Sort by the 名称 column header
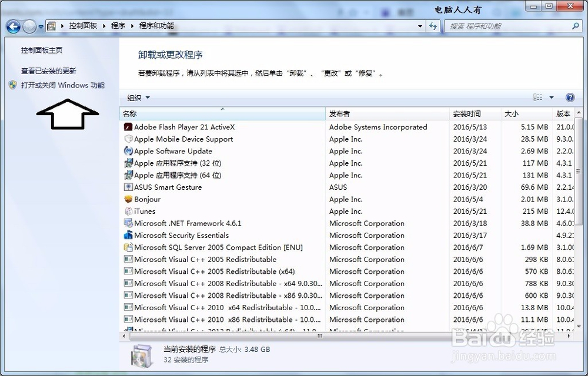 222,114
